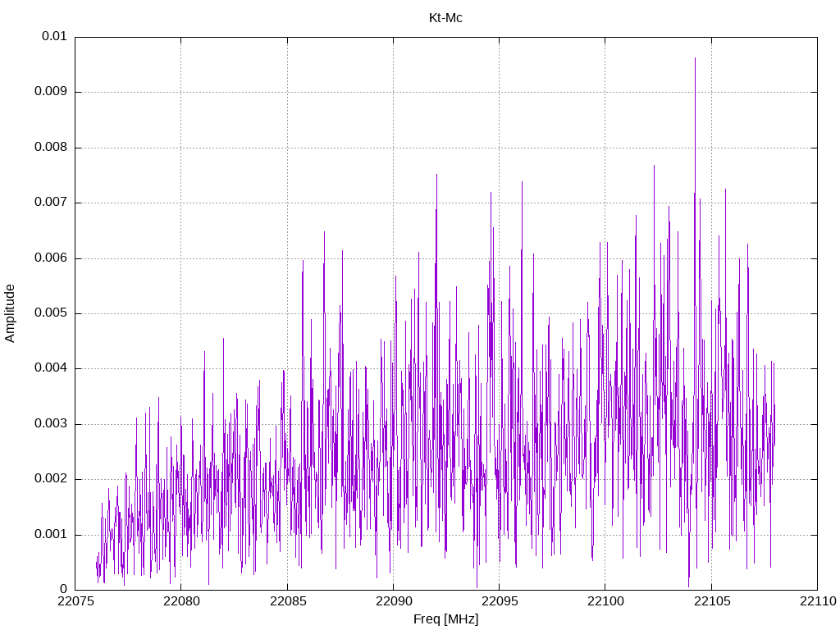Click the y-axis origin label 0
This screenshot has height=630, width=840.
pyautogui.click(x=64, y=590)
